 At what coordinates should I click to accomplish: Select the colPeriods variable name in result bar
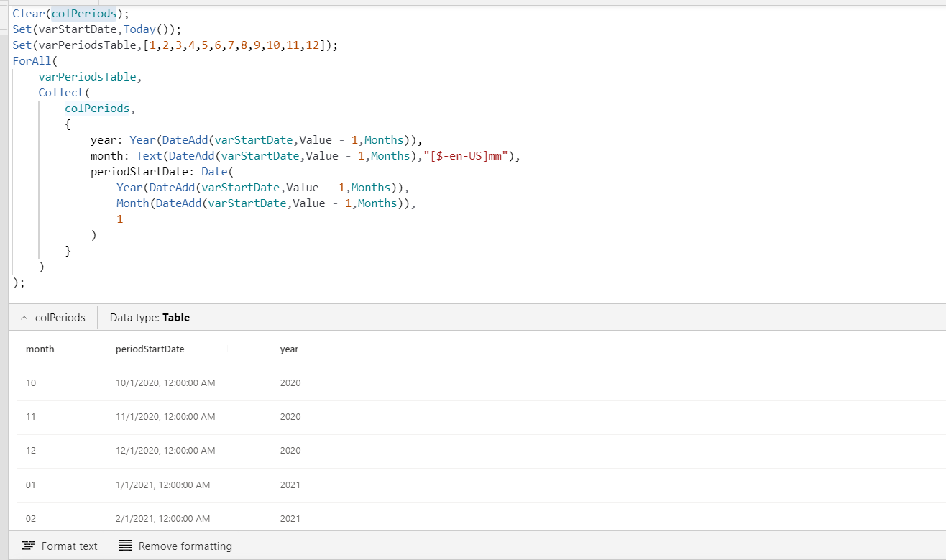click(x=60, y=318)
